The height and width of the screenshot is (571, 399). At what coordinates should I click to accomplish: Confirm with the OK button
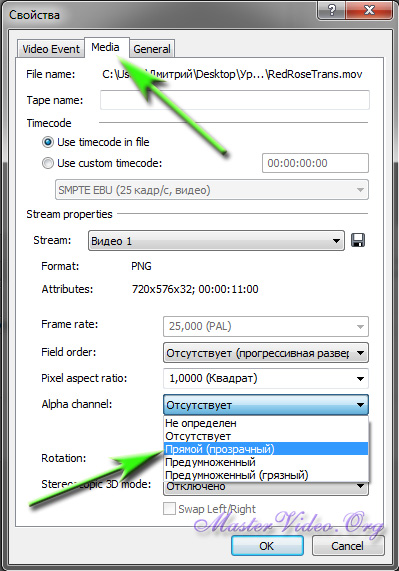267,546
